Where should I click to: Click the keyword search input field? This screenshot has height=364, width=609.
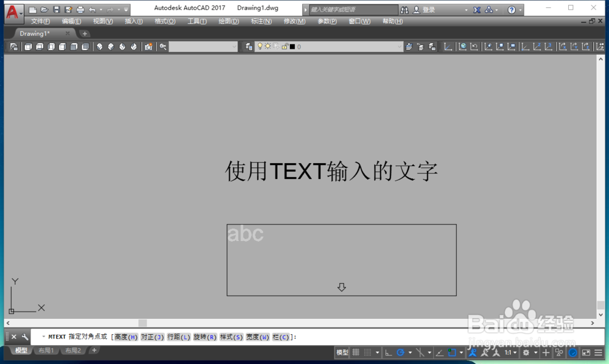pos(353,10)
